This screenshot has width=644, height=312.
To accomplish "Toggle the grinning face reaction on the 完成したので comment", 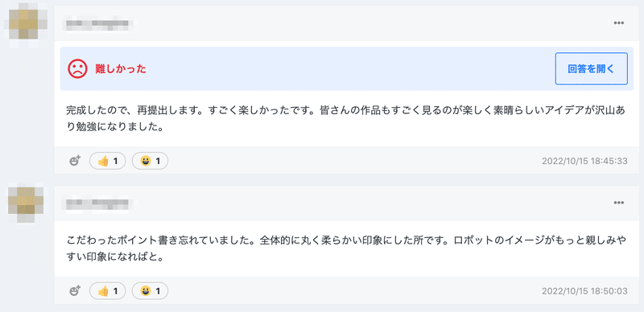I will coord(150,161).
